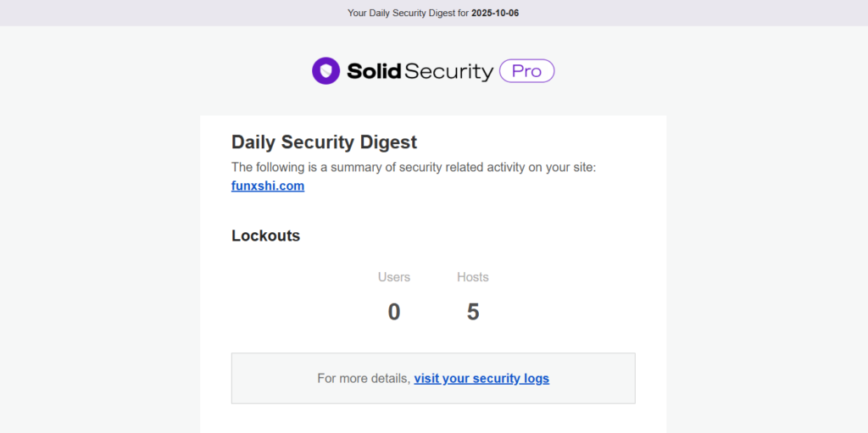This screenshot has height=433, width=868.
Task: Click the word Security in the logo
Action: pyautogui.click(x=448, y=71)
